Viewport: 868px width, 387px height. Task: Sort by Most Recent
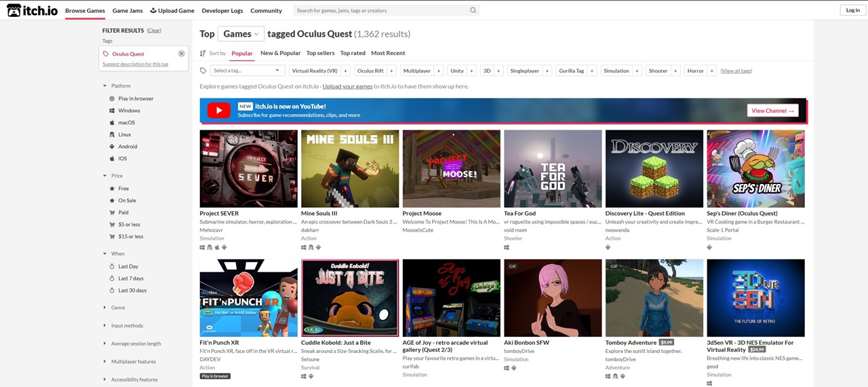(x=388, y=53)
